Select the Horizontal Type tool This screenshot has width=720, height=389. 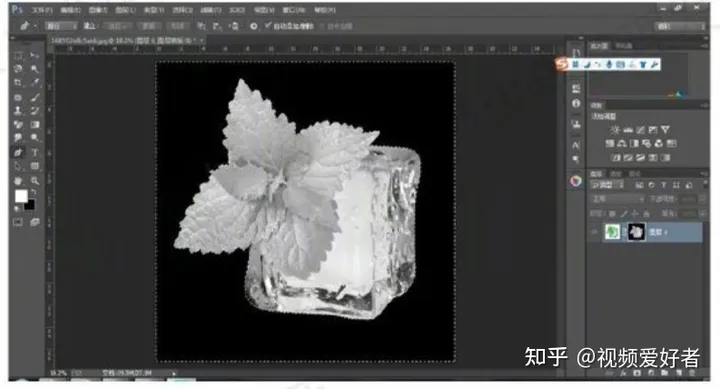tap(34, 152)
